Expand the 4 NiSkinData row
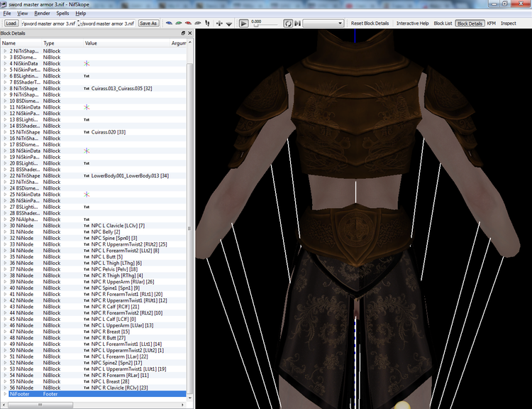The image size is (532, 409). coord(5,63)
